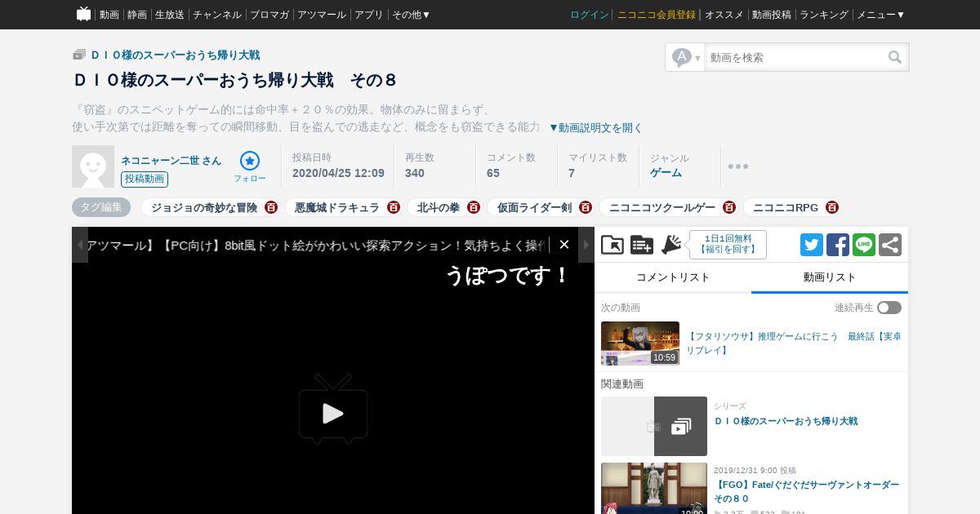
Task: Open the 生放送 top menu item
Action: point(170,15)
